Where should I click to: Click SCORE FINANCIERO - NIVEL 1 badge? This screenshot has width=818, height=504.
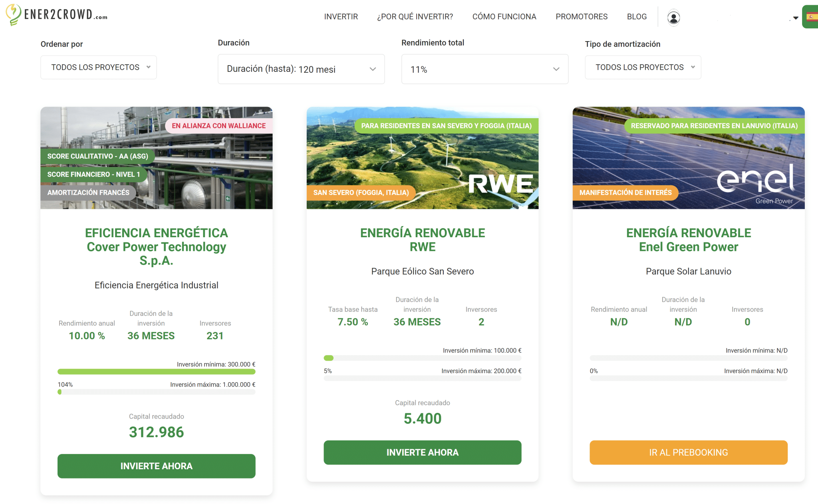point(94,175)
